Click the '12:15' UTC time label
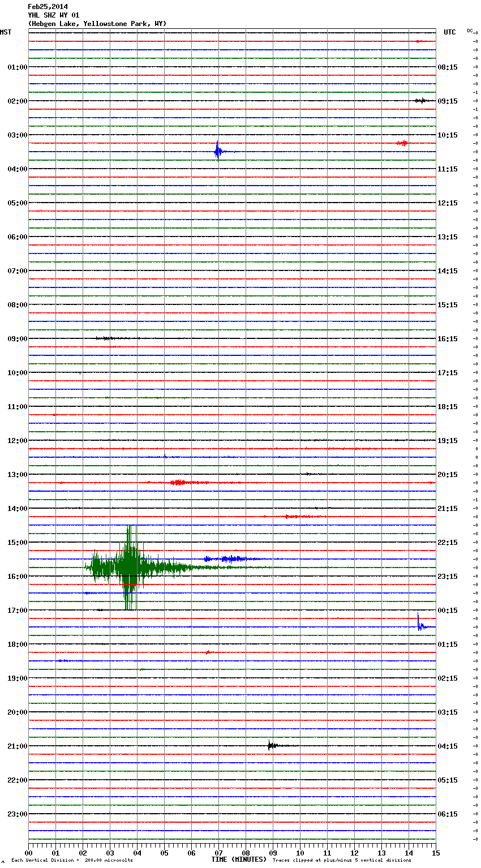The height and width of the screenshot is (868, 481). [x=448, y=203]
